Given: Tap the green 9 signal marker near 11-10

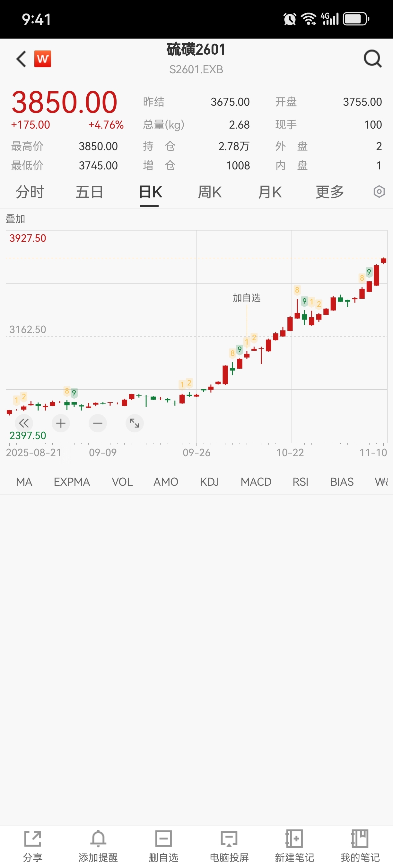Looking at the screenshot, I should pyautogui.click(x=369, y=272).
